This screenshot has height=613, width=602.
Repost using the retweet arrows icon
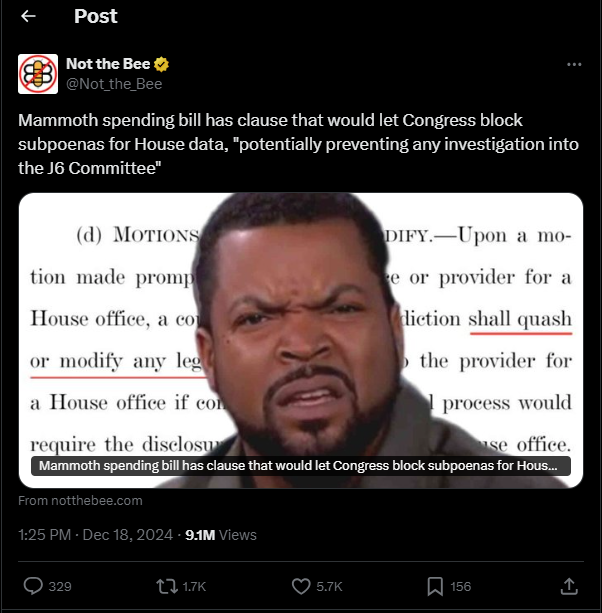pos(167,586)
